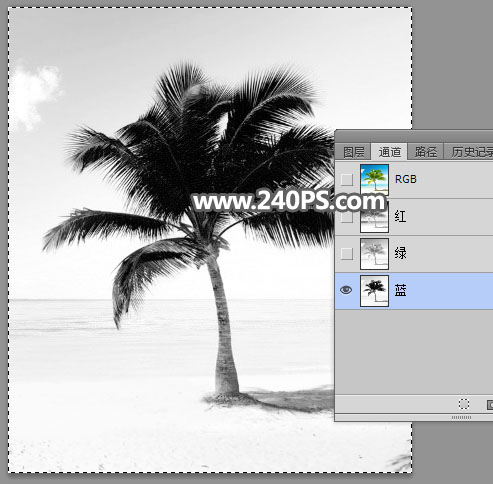493x484 pixels.
Task: Switch to the 图层 (Layers) tab
Action: 354,152
